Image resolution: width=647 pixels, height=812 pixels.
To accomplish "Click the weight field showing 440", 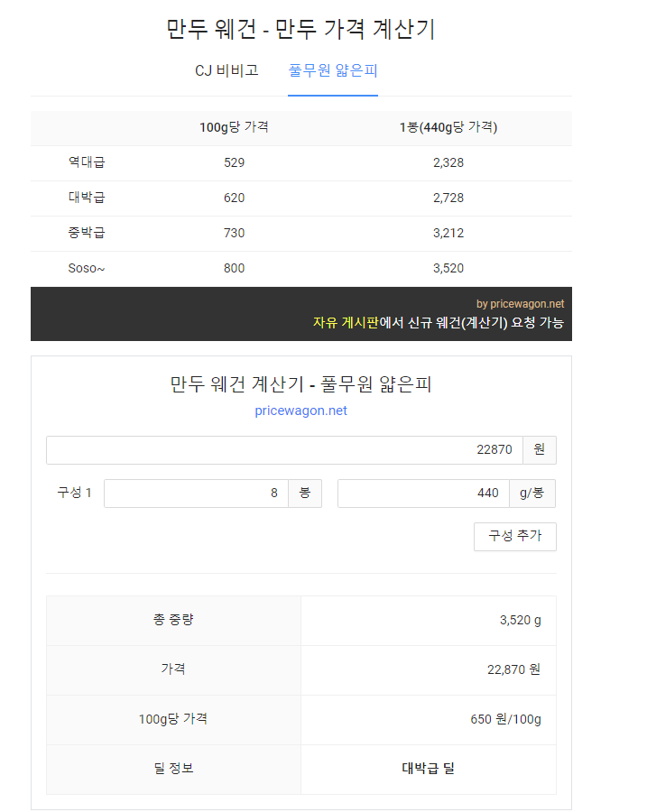I will (424, 494).
